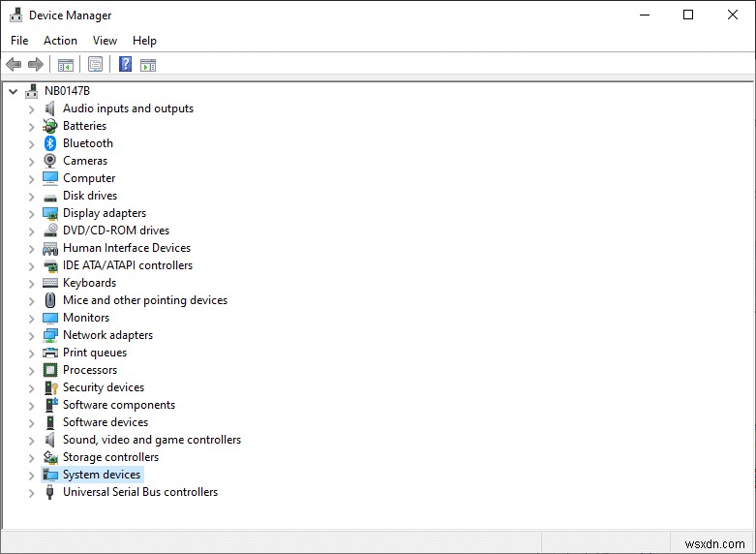Open the File menu

point(19,41)
